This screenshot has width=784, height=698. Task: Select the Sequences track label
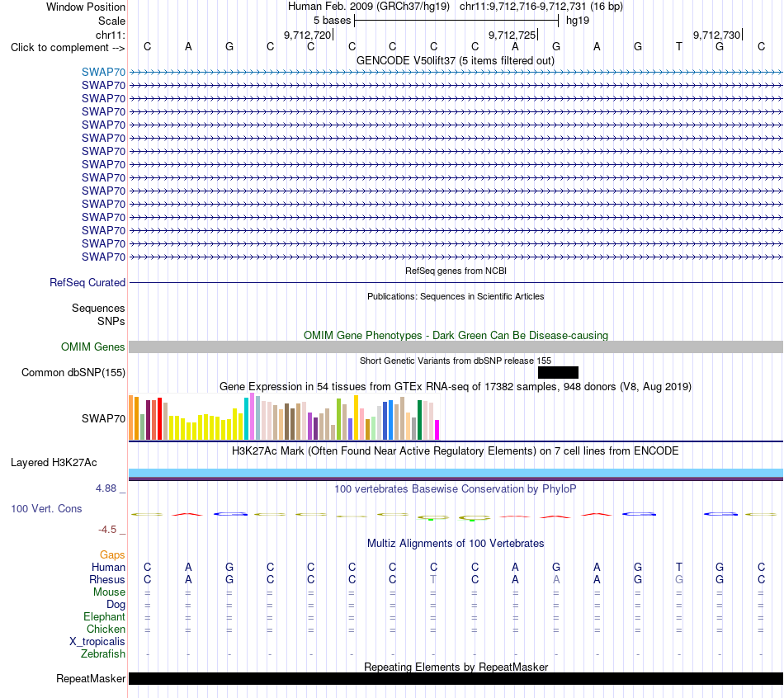tap(98, 308)
